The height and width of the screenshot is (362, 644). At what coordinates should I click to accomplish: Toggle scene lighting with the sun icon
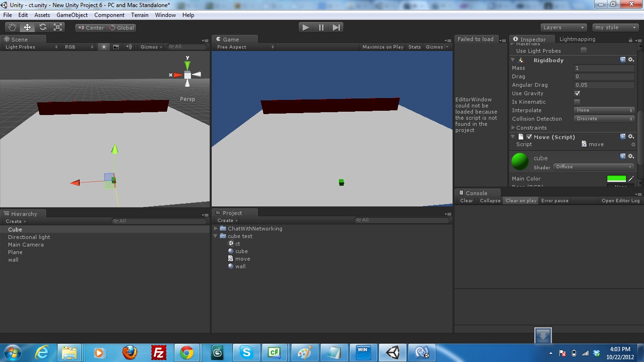point(103,47)
